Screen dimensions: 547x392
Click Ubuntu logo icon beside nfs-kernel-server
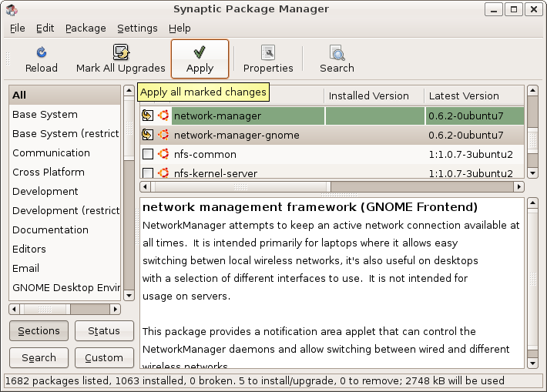[x=163, y=173]
